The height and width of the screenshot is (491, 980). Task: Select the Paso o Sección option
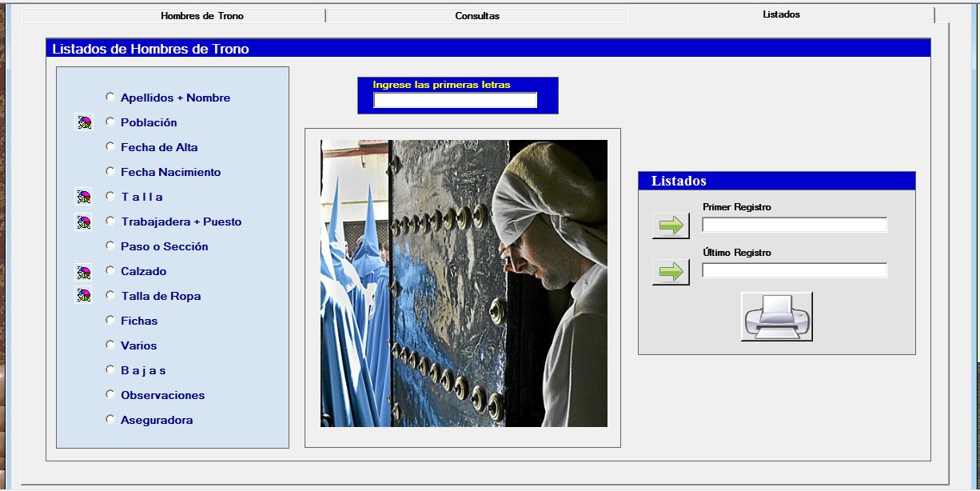click(110, 245)
